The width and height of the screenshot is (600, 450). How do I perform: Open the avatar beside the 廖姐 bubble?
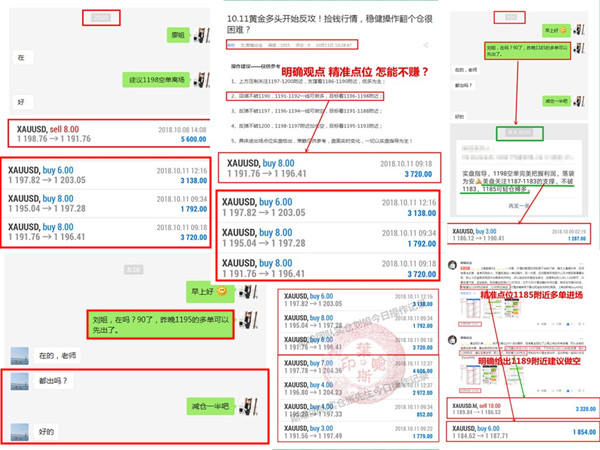coord(201,35)
